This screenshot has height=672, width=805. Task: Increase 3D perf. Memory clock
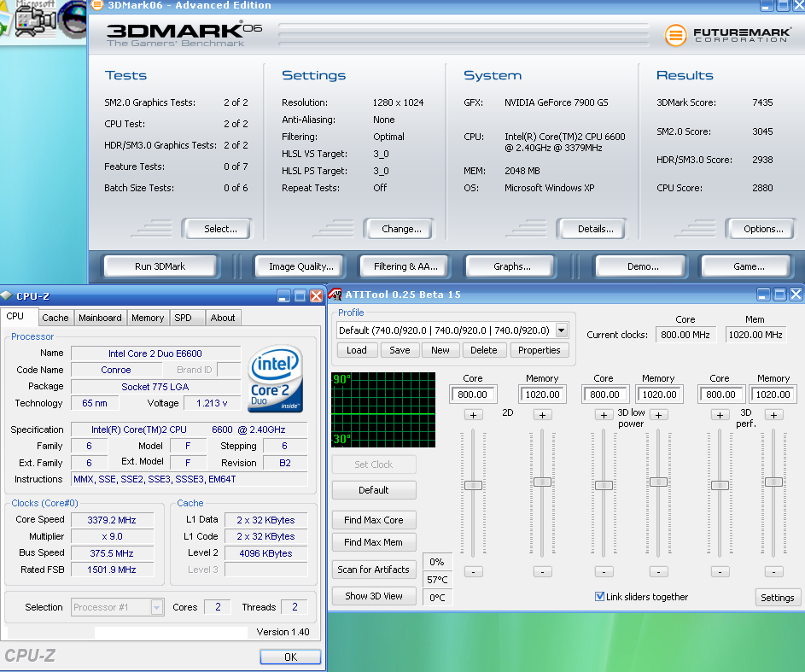click(x=773, y=415)
